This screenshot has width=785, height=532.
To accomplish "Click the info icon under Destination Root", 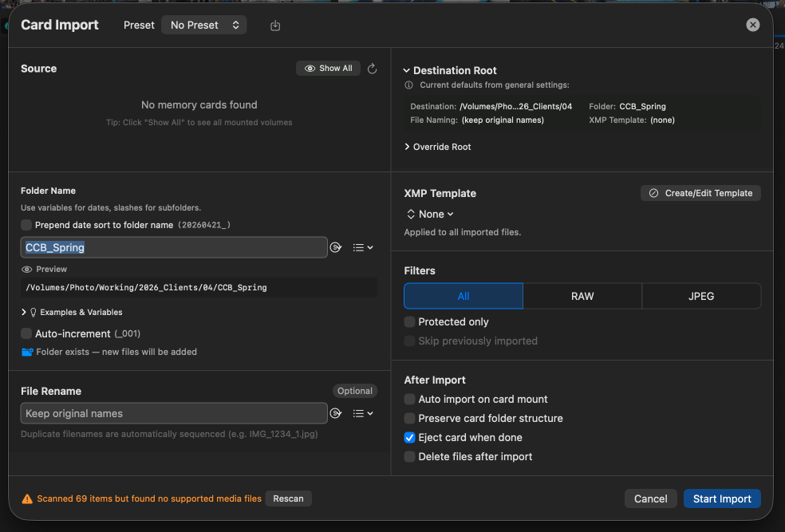I will [409, 85].
